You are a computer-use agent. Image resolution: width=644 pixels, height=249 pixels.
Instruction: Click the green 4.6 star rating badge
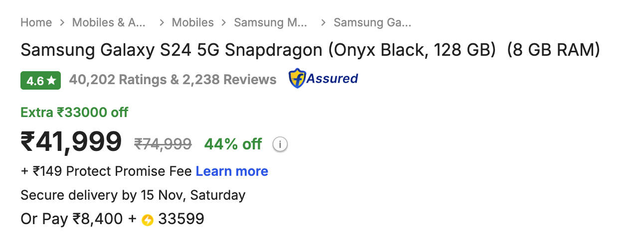[40, 80]
